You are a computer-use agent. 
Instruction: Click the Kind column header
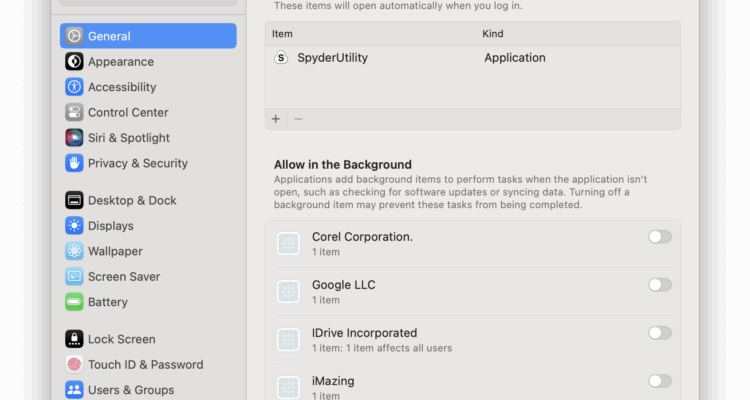493,33
